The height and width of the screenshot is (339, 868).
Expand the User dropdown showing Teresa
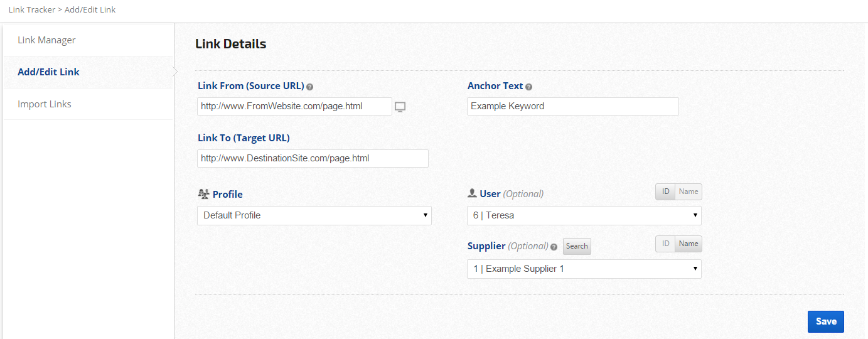(x=584, y=215)
